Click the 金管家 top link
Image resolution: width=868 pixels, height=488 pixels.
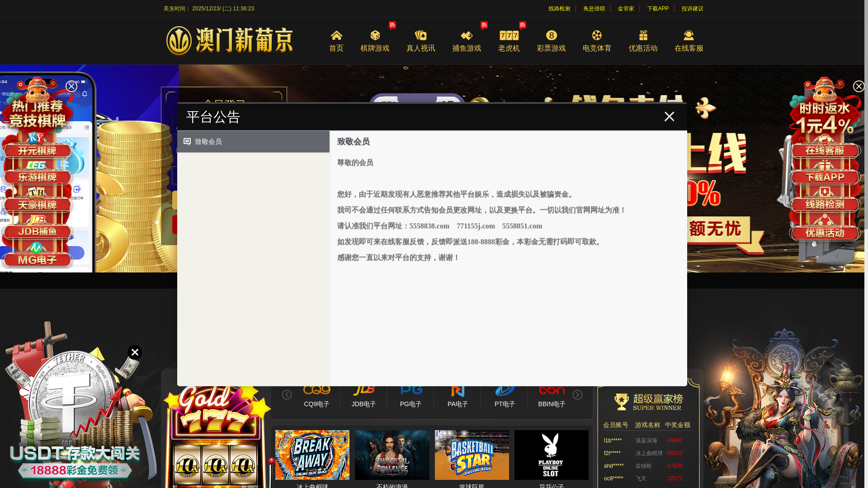626,9
